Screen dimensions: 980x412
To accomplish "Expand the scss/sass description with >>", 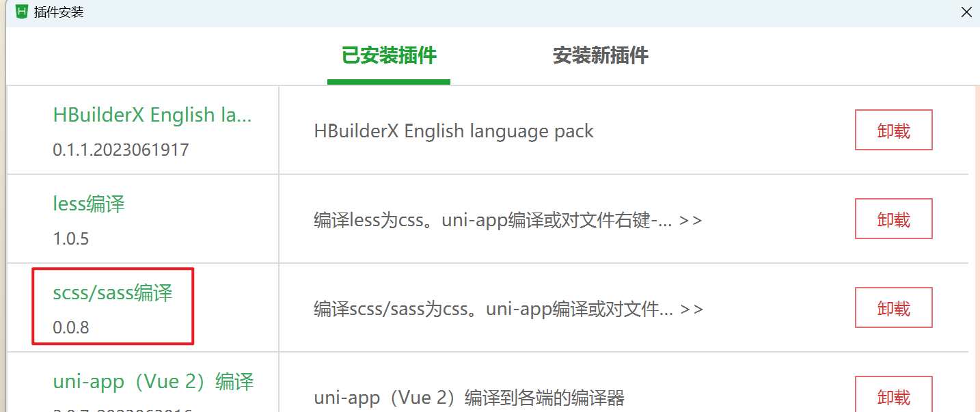I will pos(692,310).
